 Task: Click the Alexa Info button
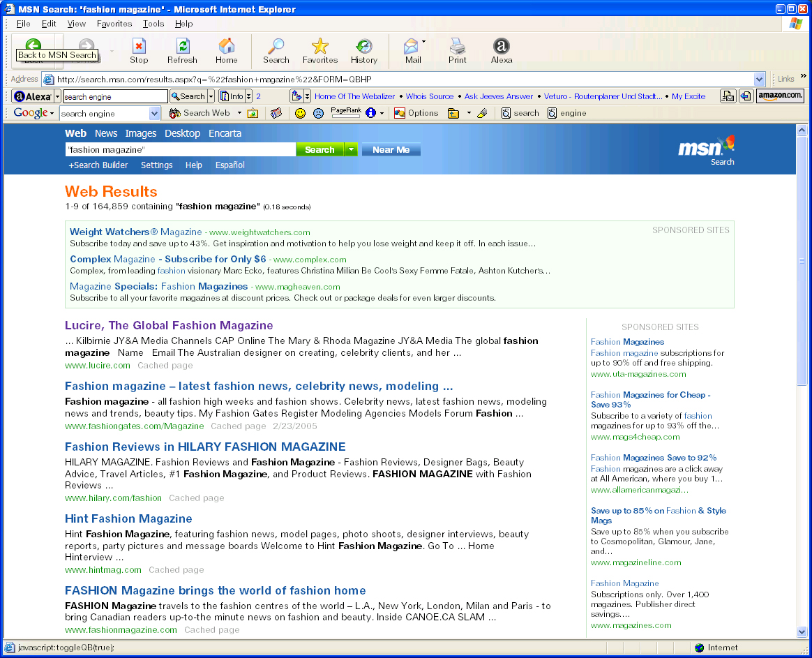pyautogui.click(x=232, y=96)
